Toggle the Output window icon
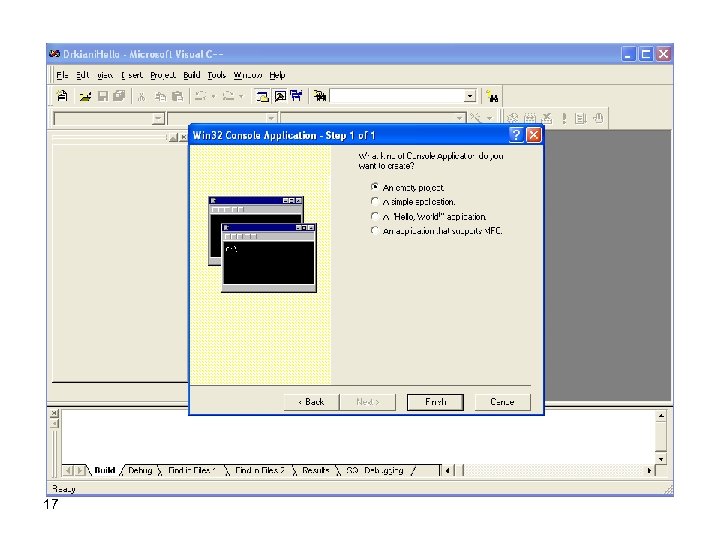720x540 pixels. (280, 96)
